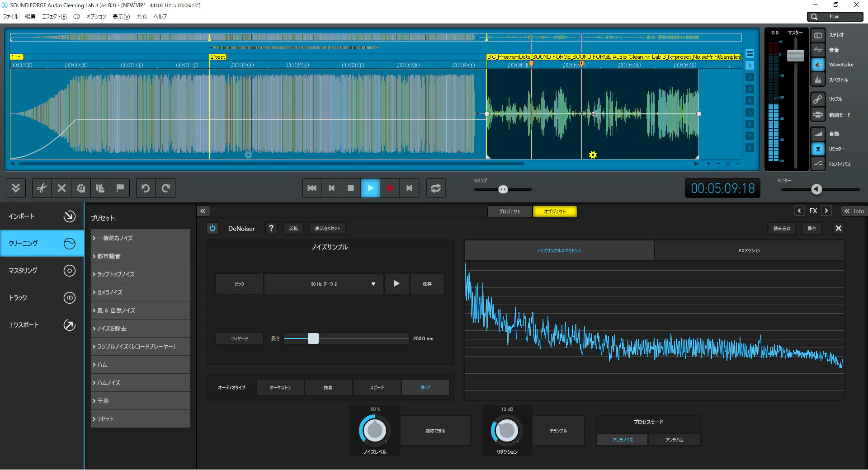Open the 50 Hz noise sample dropdown
The width and height of the screenshot is (868, 470).
324,284
